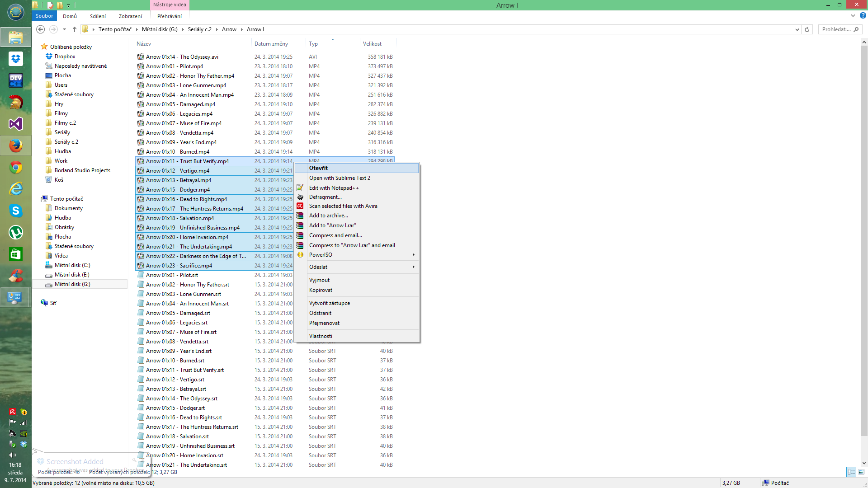Expand the ribbon chevron
Viewport: 868px width, 488px height.
(x=853, y=16)
